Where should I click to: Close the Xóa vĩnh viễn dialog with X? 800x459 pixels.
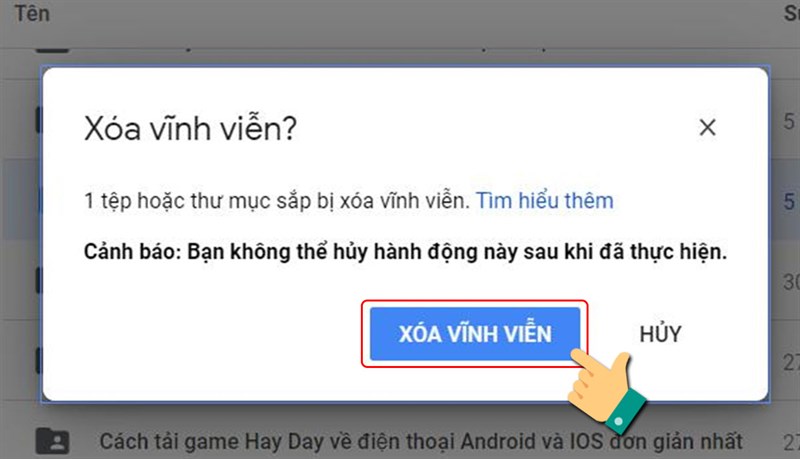(x=707, y=128)
